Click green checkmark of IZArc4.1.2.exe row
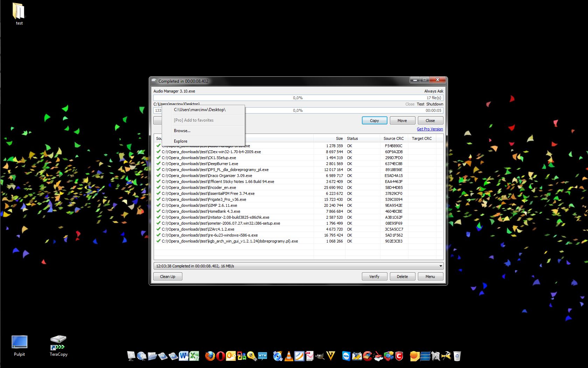 [158, 229]
